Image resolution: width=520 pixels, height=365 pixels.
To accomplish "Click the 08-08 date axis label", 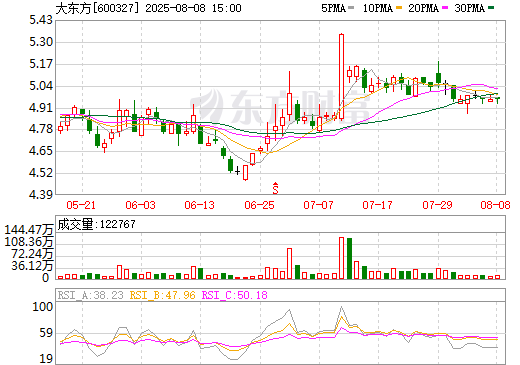I will pyautogui.click(x=495, y=205).
